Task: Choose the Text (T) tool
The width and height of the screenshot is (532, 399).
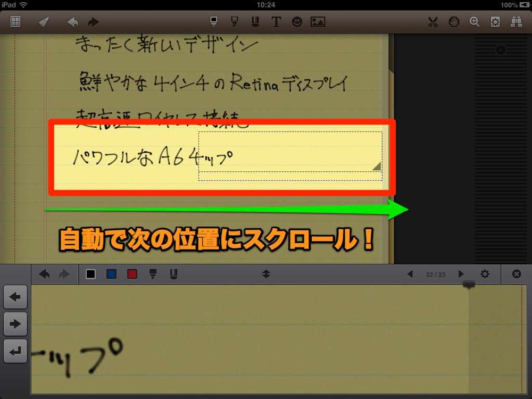Action: tap(276, 22)
